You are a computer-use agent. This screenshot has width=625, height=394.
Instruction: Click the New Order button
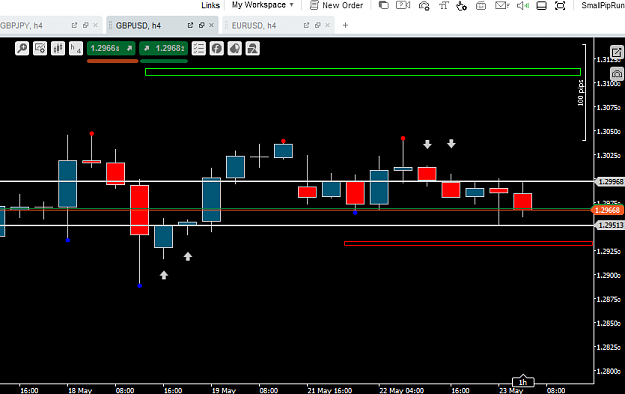pos(336,5)
